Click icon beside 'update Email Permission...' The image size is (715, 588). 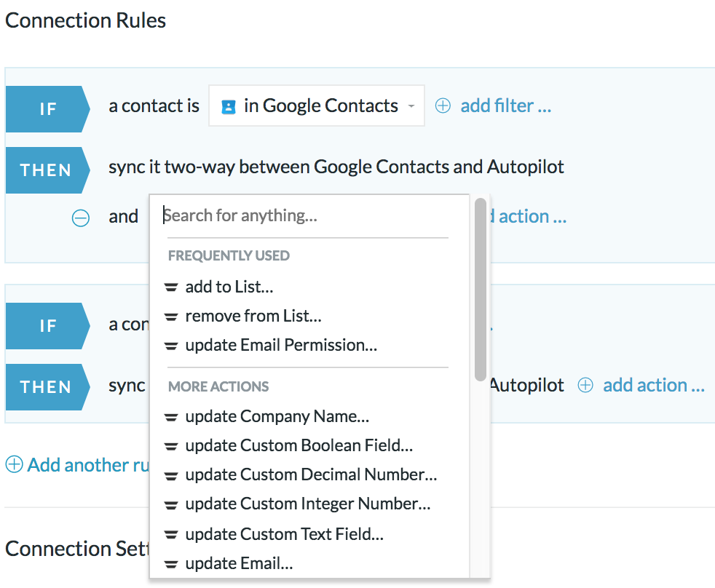(x=171, y=346)
